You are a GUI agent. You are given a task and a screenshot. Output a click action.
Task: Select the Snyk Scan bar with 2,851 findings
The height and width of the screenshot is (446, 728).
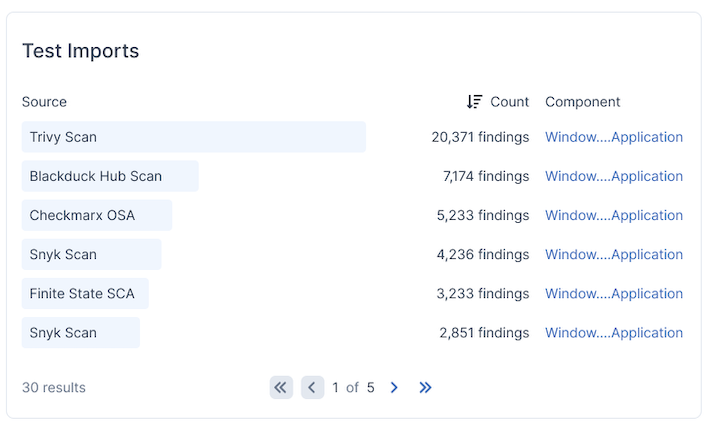click(80, 333)
